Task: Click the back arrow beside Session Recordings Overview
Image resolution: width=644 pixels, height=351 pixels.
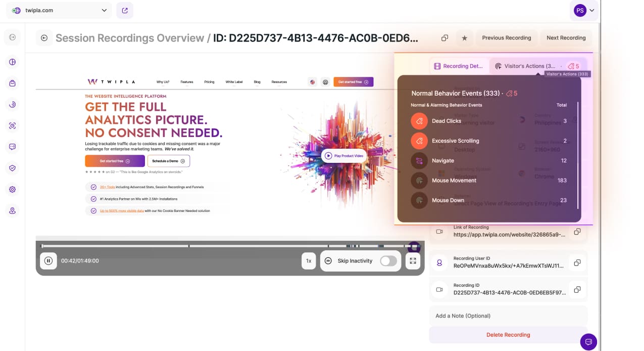Action: [44, 38]
